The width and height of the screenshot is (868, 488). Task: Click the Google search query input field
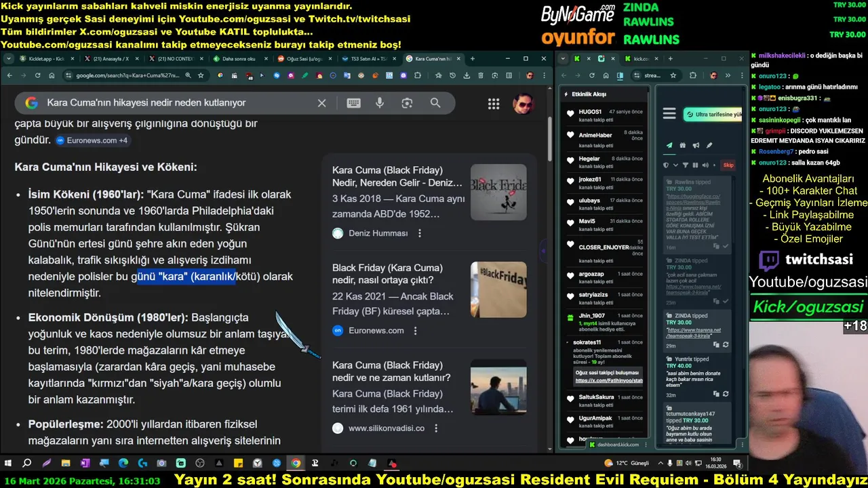(x=176, y=103)
